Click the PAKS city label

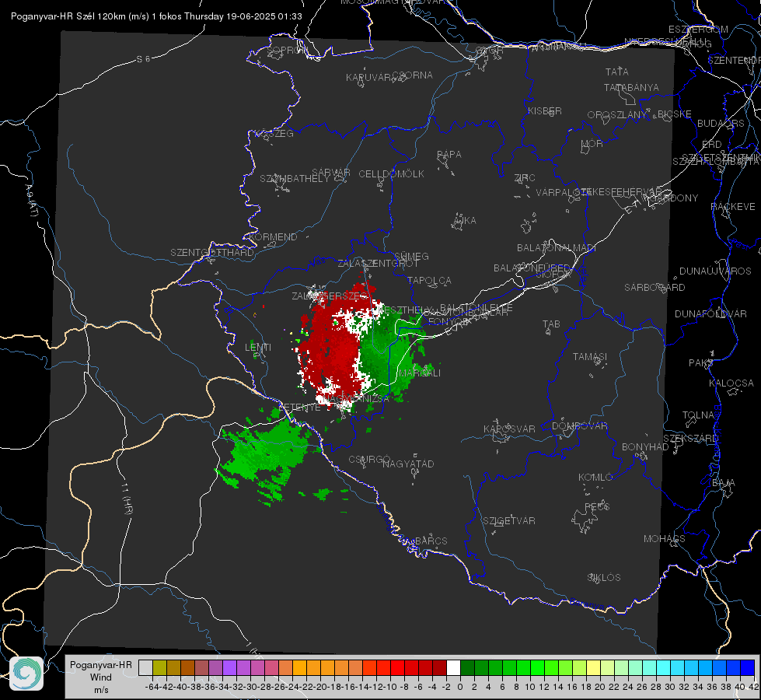[x=701, y=363]
